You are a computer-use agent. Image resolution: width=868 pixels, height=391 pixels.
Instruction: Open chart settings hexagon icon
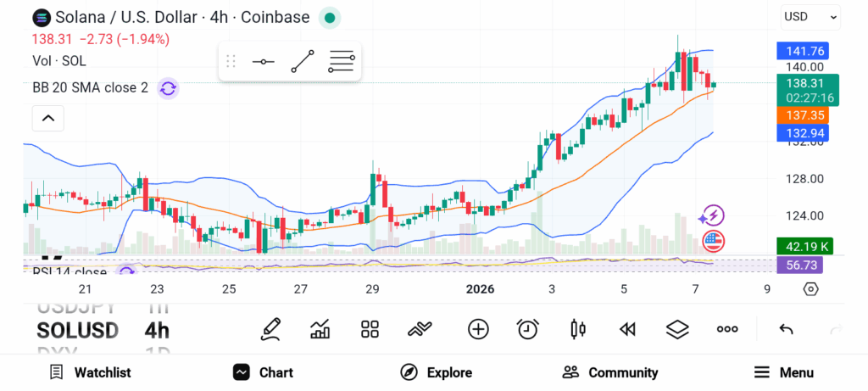(810, 289)
